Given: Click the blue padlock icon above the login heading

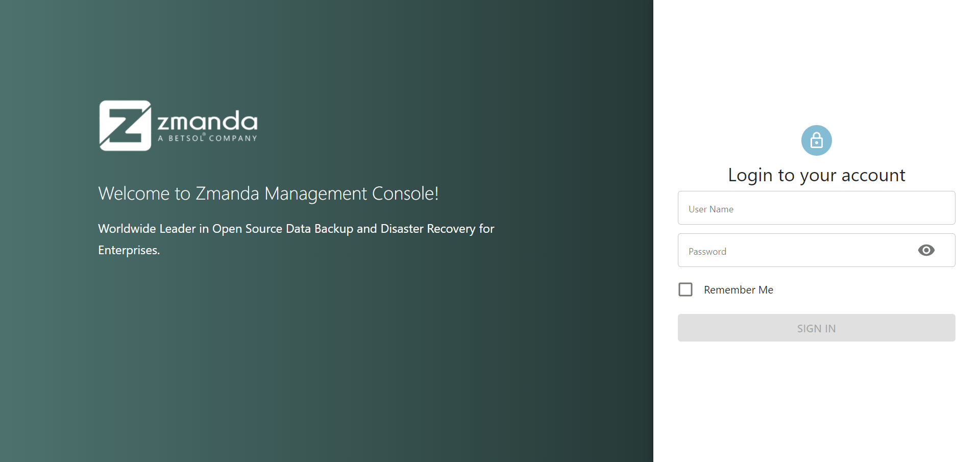Looking at the screenshot, I should pyautogui.click(x=816, y=140).
